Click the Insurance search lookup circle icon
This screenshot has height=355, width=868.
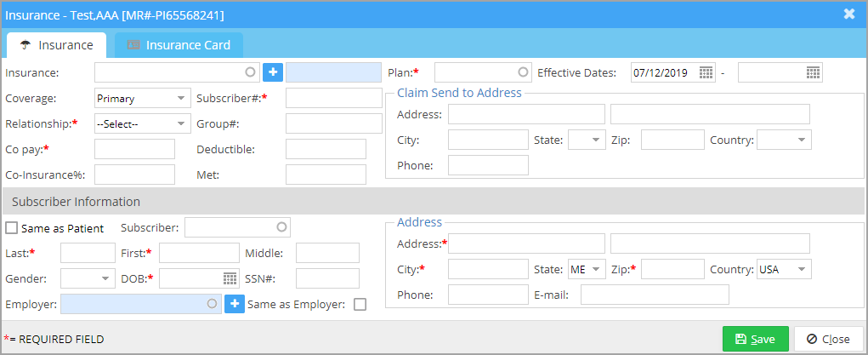click(250, 72)
